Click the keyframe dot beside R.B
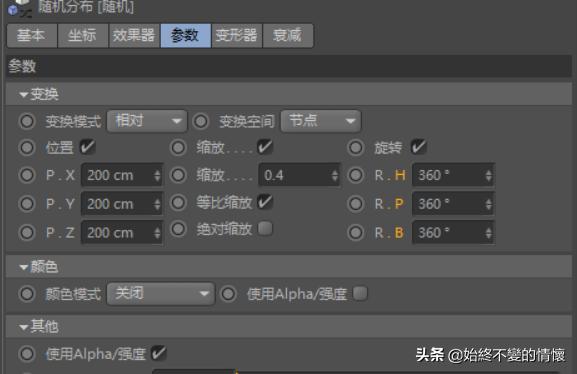The image size is (577, 374). coord(356,233)
